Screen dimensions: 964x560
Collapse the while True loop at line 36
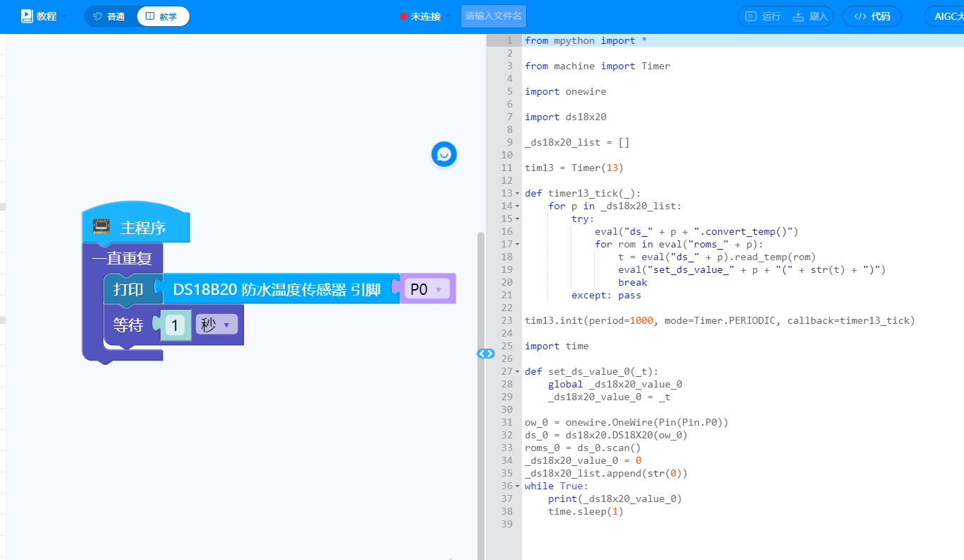(517, 486)
